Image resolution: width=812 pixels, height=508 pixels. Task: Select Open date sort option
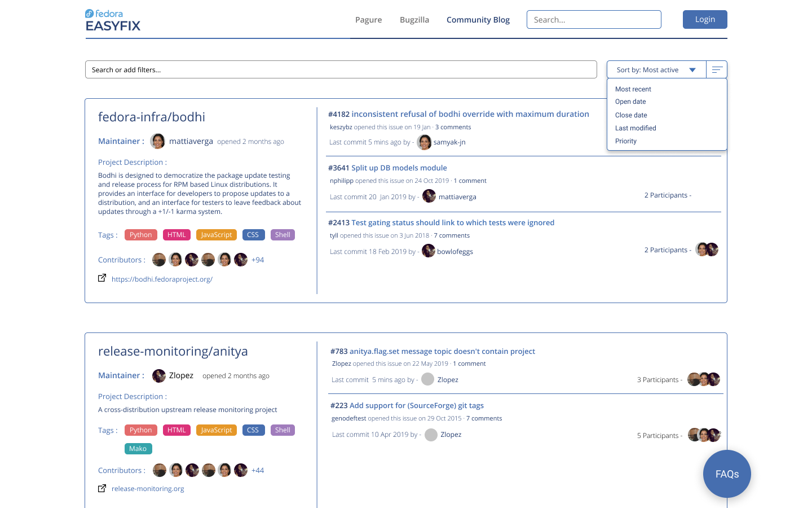[630, 102]
